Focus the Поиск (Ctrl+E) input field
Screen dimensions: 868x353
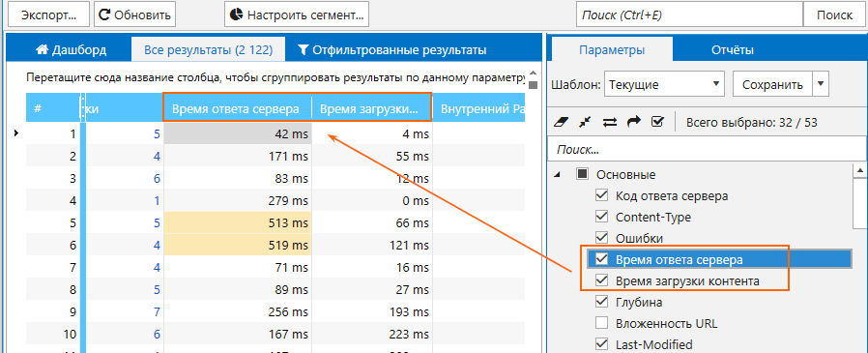point(689,15)
